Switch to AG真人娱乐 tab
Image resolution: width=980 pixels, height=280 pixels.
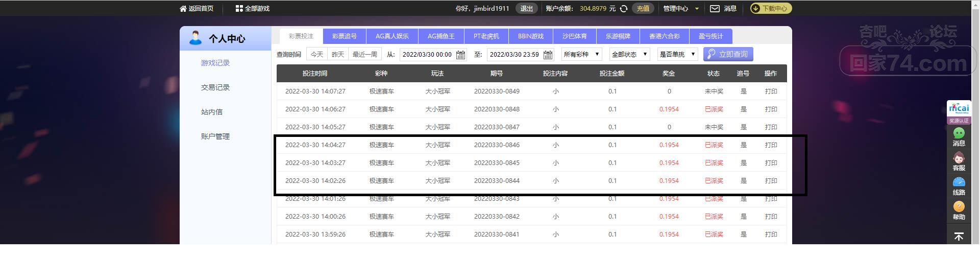pyautogui.click(x=392, y=36)
